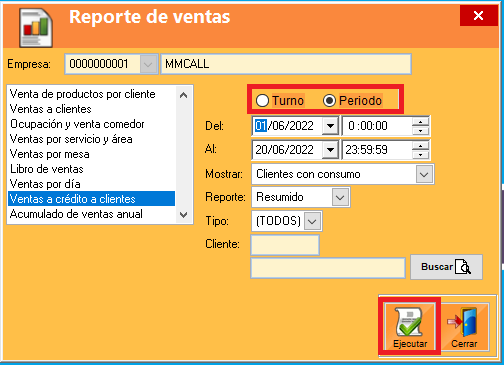Decrease the Del time with down spinner
This screenshot has width=504, height=365.
coord(420,130)
